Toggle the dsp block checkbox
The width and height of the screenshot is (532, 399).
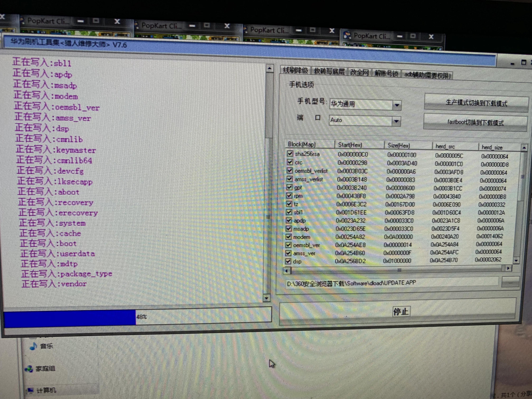coord(288,261)
